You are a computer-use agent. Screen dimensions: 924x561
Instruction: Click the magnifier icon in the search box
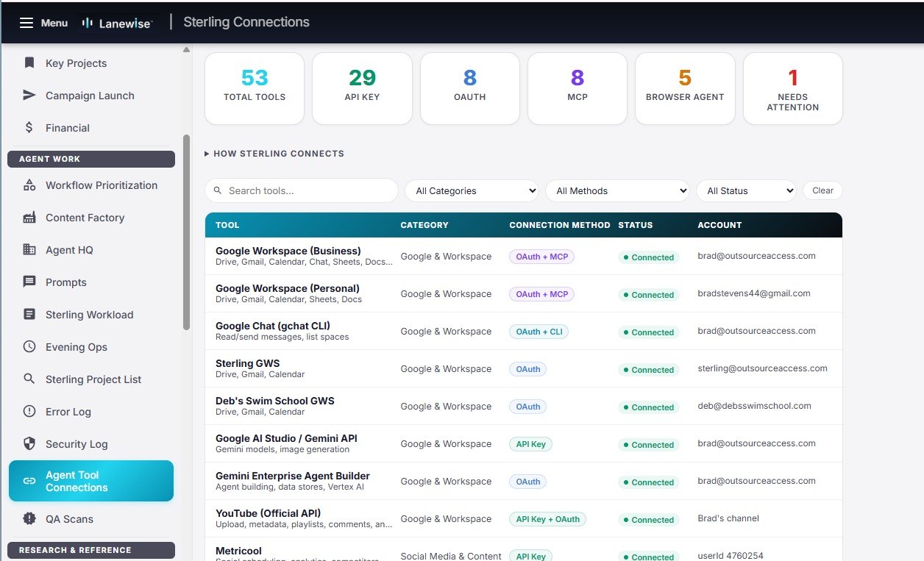click(218, 190)
